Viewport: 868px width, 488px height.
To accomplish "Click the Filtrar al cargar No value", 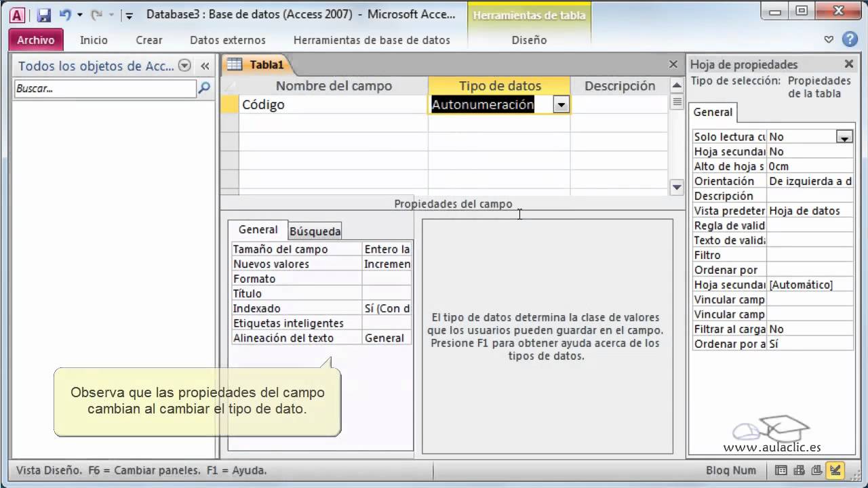I will click(x=810, y=329).
